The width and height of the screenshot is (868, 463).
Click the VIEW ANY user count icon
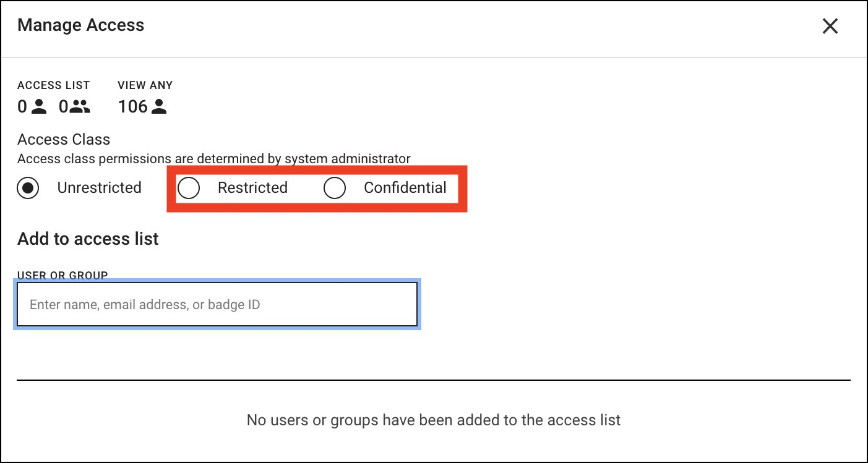160,106
